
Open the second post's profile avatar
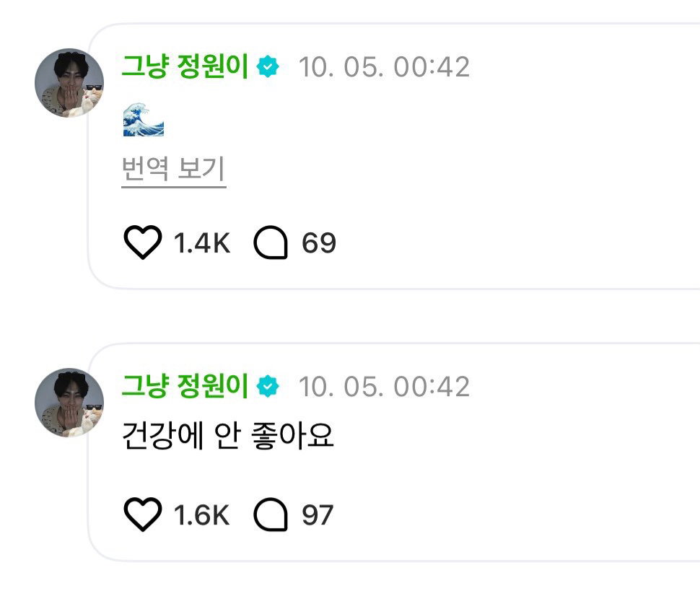pos(69,403)
